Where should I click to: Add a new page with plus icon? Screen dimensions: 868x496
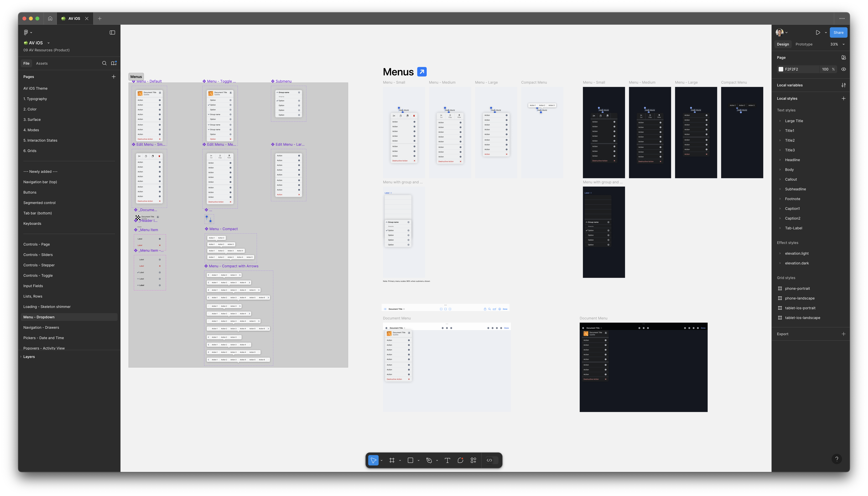[x=114, y=77]
